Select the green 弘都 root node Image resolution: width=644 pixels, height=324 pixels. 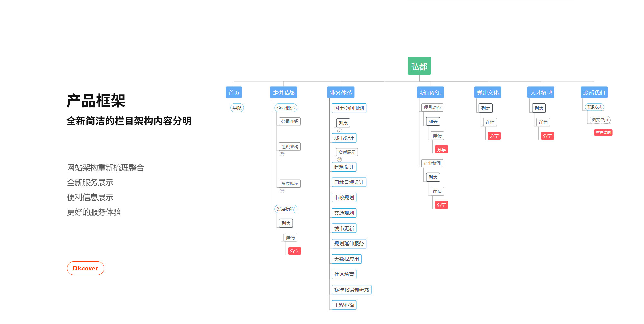pos(419,66)
